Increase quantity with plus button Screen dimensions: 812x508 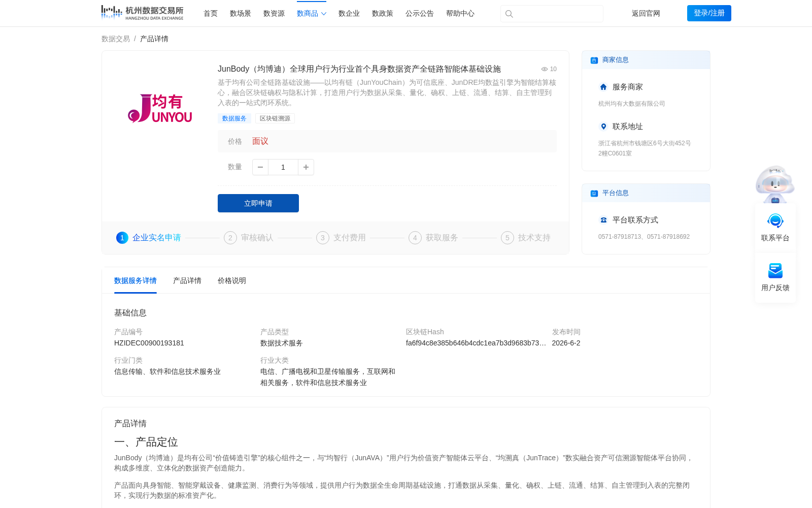click(306, 167)
